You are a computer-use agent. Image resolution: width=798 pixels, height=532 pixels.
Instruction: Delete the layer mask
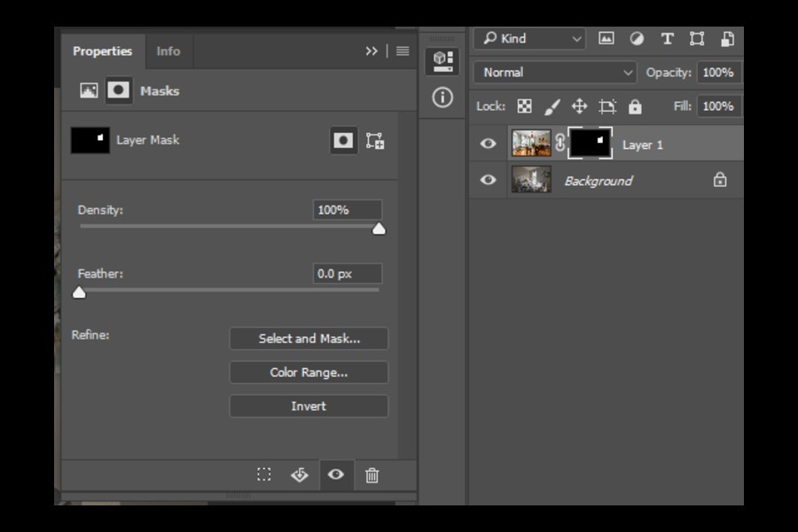tap(372, 475)
